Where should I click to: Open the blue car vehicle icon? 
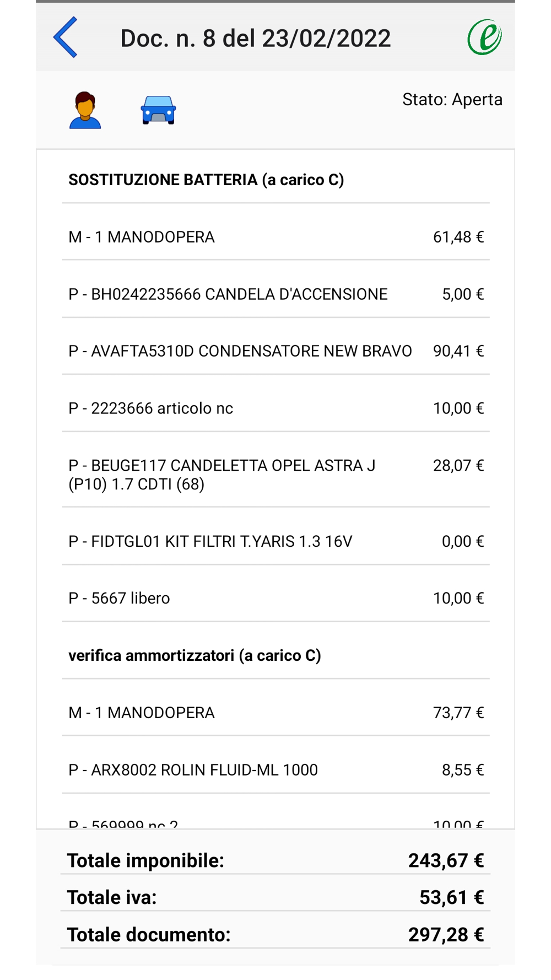point(158,110)
